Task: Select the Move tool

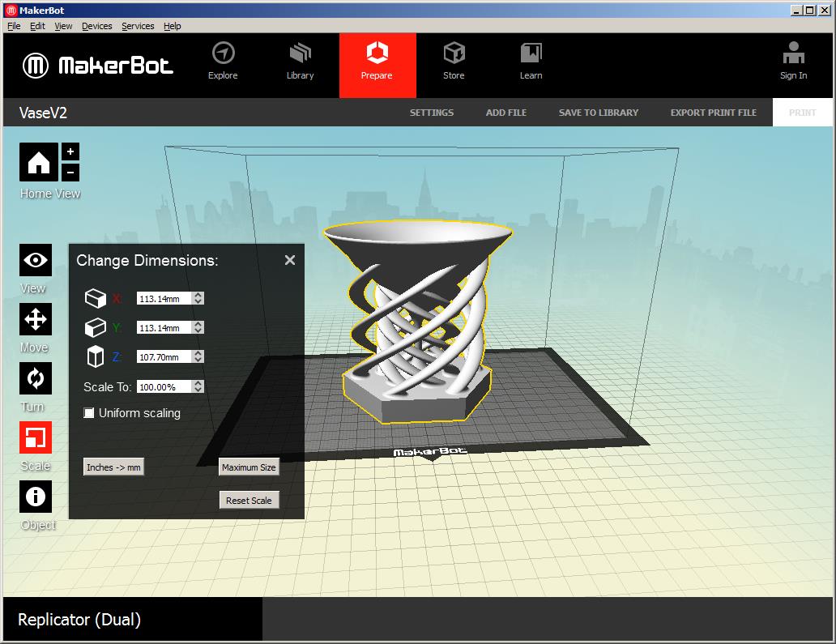Action: [36, 319]
